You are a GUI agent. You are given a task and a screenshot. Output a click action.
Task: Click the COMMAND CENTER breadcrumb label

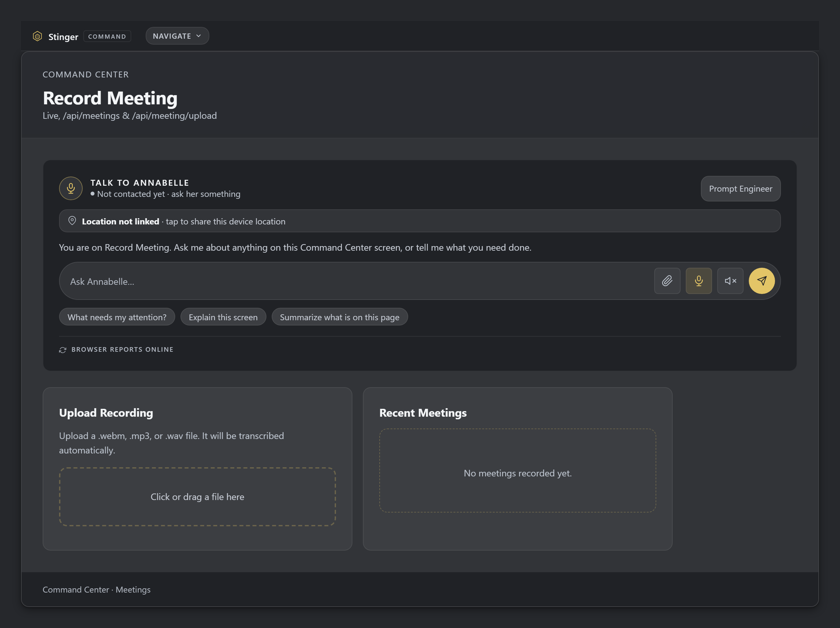[x=85, y=74]
